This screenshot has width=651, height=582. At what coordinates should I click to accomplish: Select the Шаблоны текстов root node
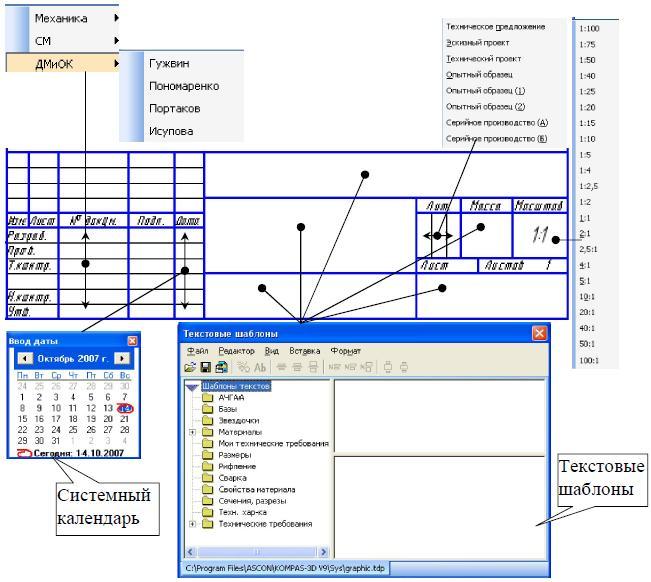(236, 386)
